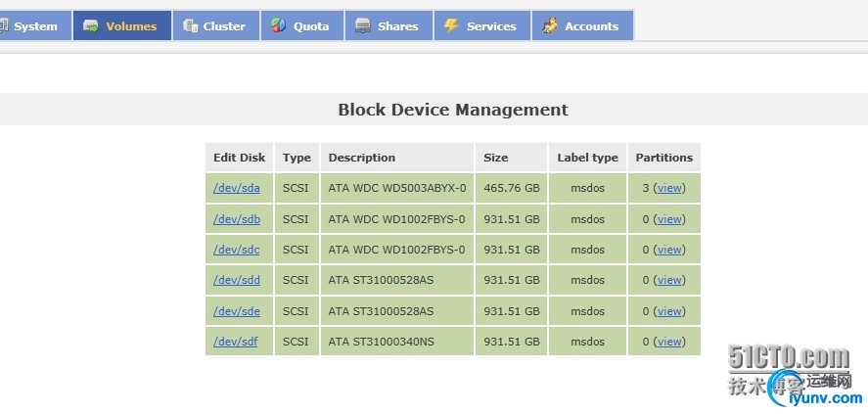
Task: Click the Services tab lightning icon
Action: coord(452,25)
